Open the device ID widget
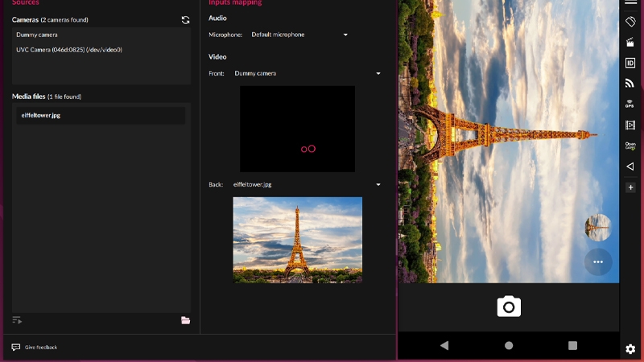 (x=630, y=63)
